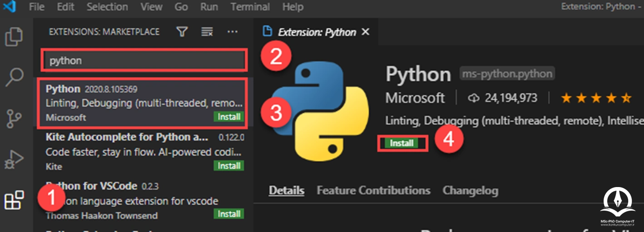Viewport: 644px width, 232px height.
Task: Install Python for VSCode by Thomas Townsend
Action: (229, 214)
